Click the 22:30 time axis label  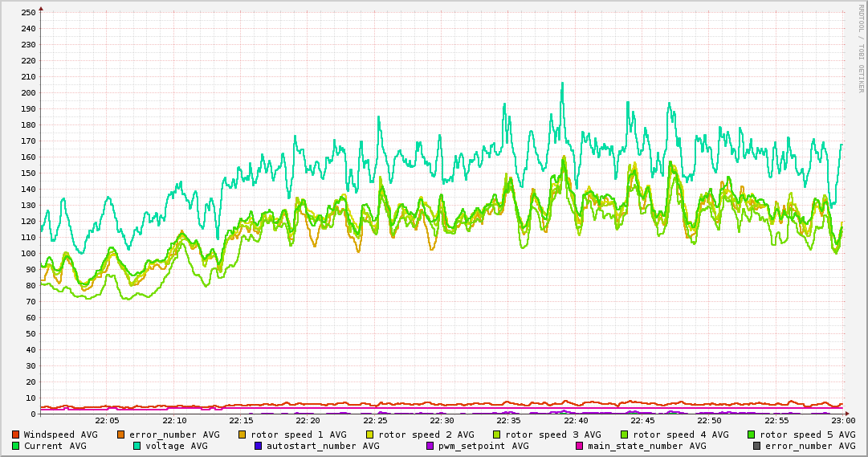(442, 421)
